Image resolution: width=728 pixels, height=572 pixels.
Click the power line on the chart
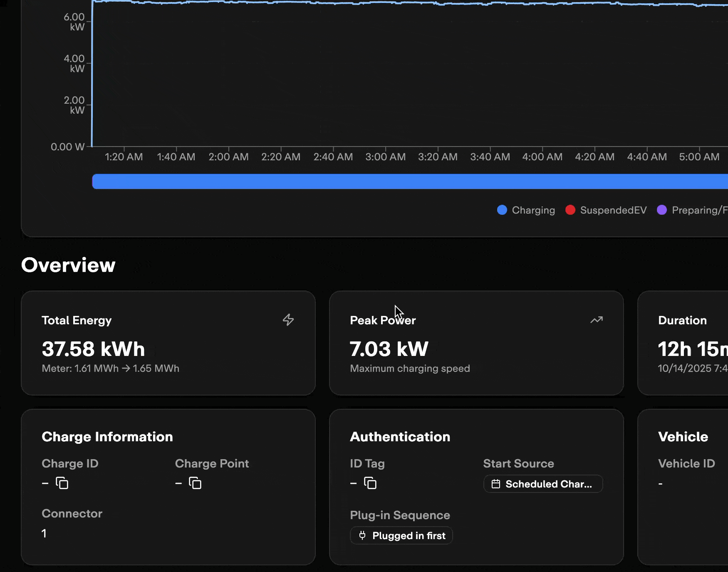pyautogui.click(x=374, y=3)
